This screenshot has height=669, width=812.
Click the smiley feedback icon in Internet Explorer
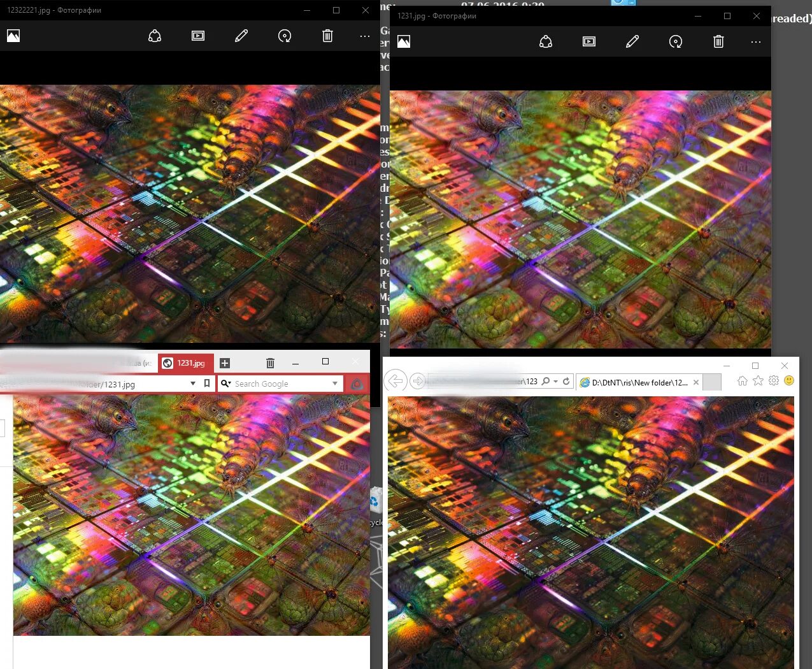[789, 381]
